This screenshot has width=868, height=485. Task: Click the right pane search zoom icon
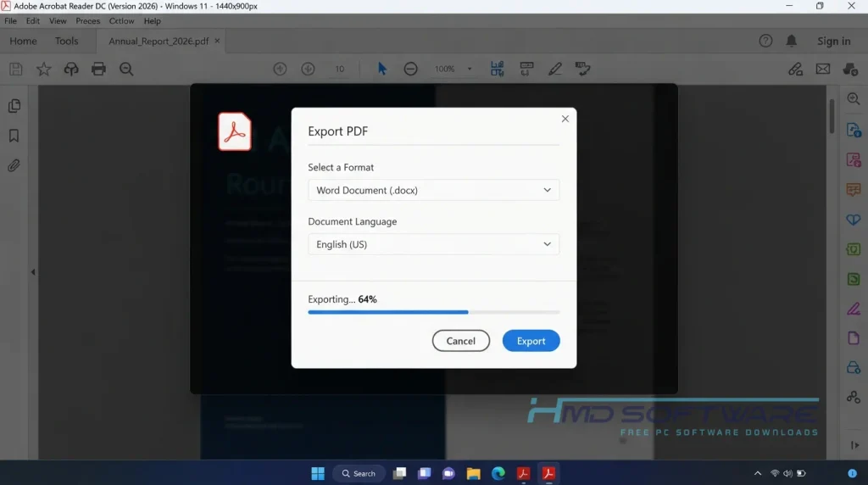[x=854, y=99]
